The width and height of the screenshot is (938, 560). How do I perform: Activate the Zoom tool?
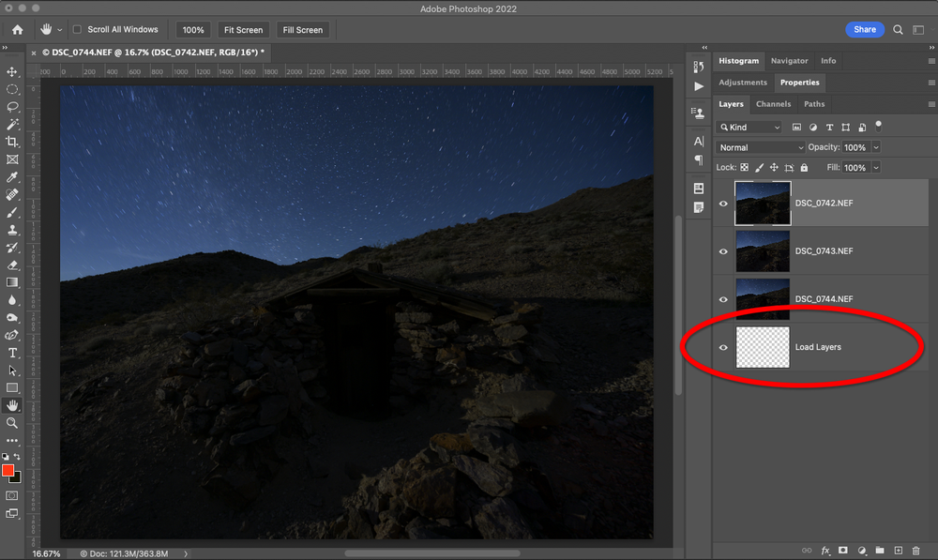click(x=12, y=423)
